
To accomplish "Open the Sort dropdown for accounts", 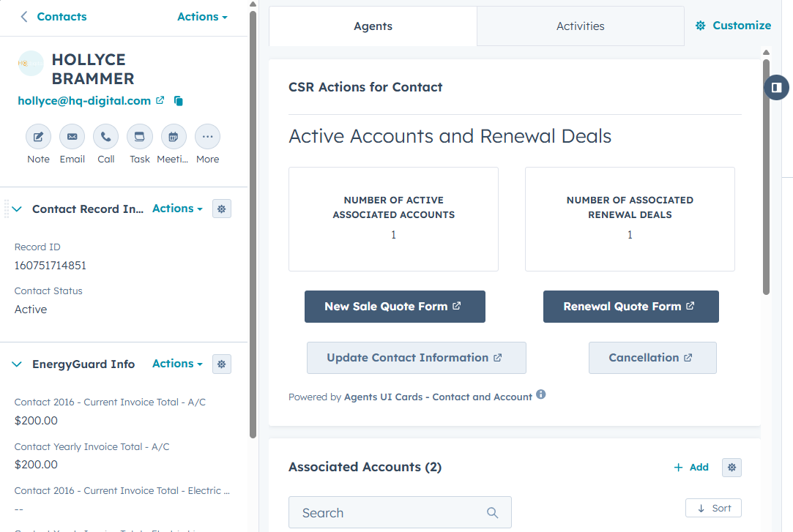I will 713,508.
